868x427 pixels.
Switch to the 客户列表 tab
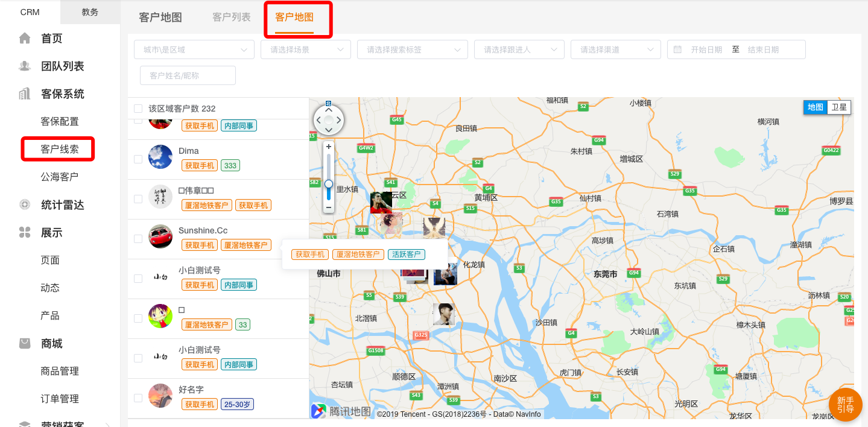(232, 17)
